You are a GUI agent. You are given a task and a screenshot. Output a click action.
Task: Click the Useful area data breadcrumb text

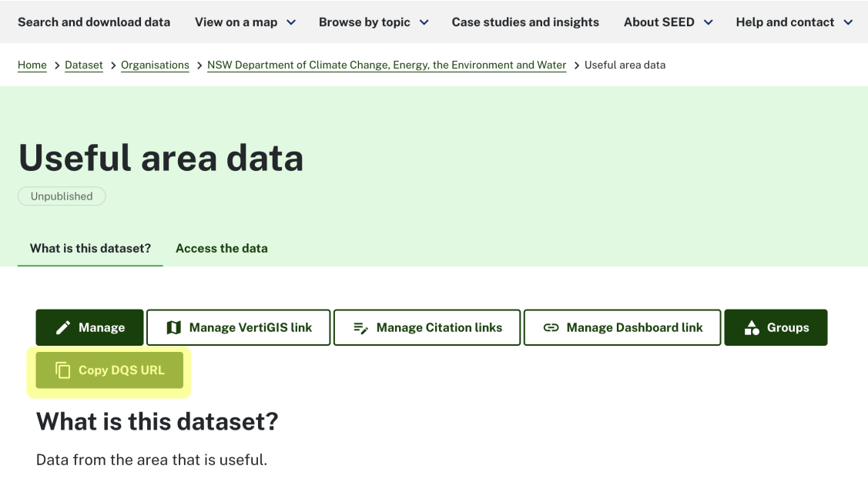(625, 65)
